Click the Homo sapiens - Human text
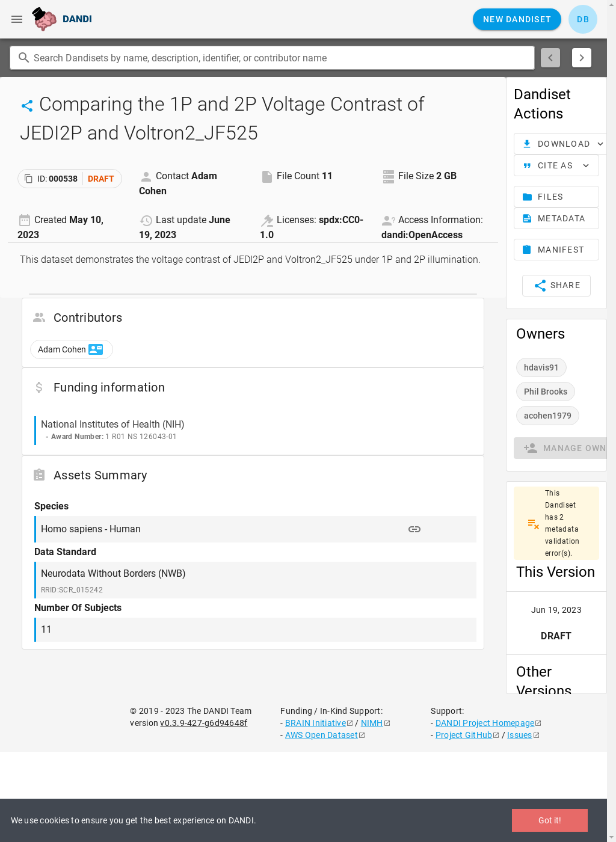Viewport: 616px width, 842px height. point(91,529)
